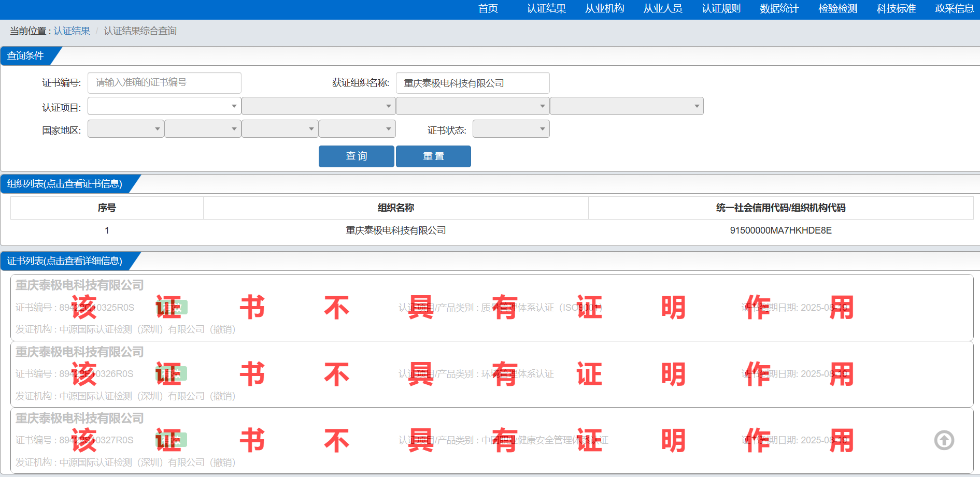This screenshot has height=477, width=980.
Task: Click organization row 重庆泰极电科技有限公司 in table
Action: click(396, 230)
